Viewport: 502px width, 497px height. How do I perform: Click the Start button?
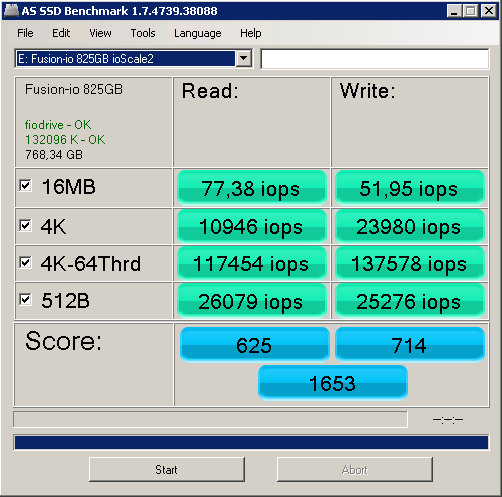(167, 469)
